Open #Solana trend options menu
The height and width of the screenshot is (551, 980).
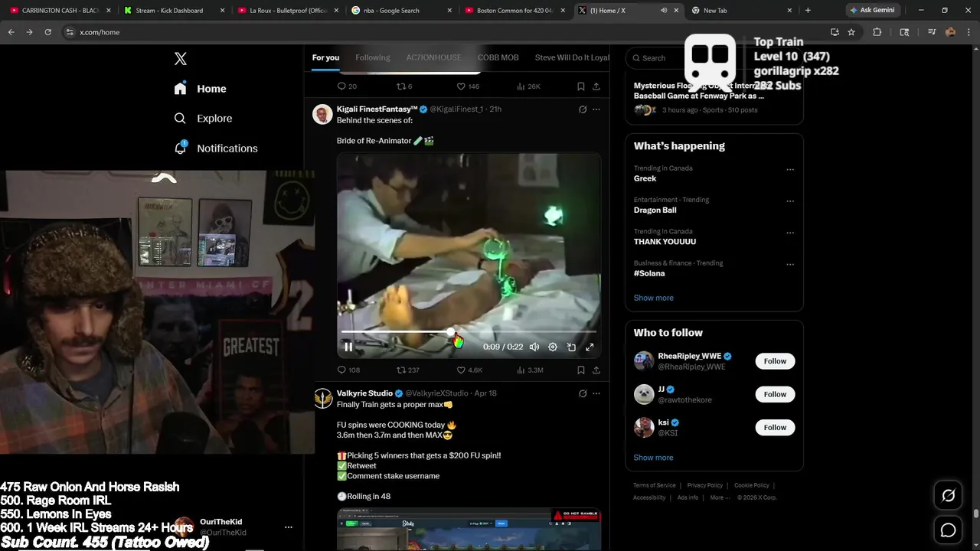coord(790,265)
